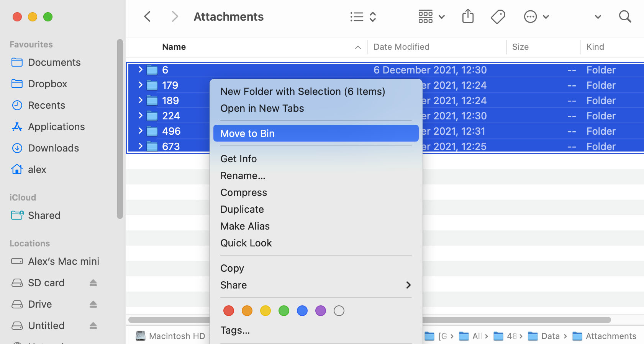
Task: Click the sidebar vertical scrollbar
Action: [120, 129]
